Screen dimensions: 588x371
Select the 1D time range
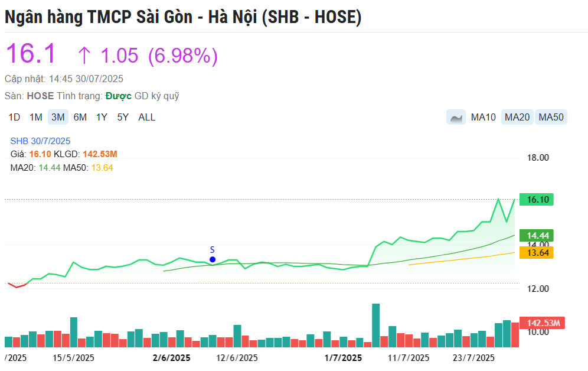click(14, 118)
